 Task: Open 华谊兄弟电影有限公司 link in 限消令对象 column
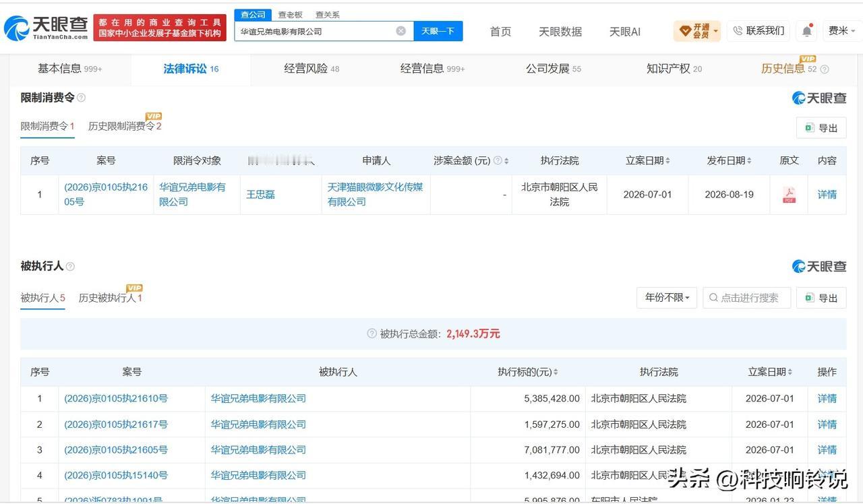coord(193,195)
